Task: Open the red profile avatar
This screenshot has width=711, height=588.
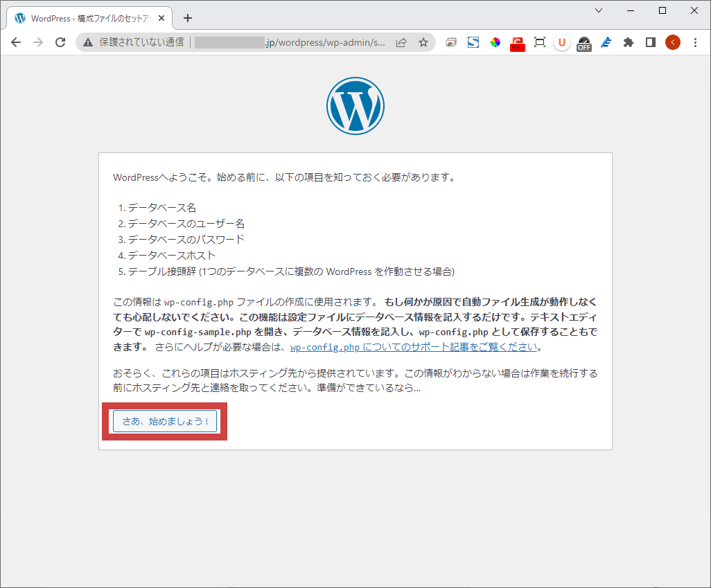Action: click(673, 42)
